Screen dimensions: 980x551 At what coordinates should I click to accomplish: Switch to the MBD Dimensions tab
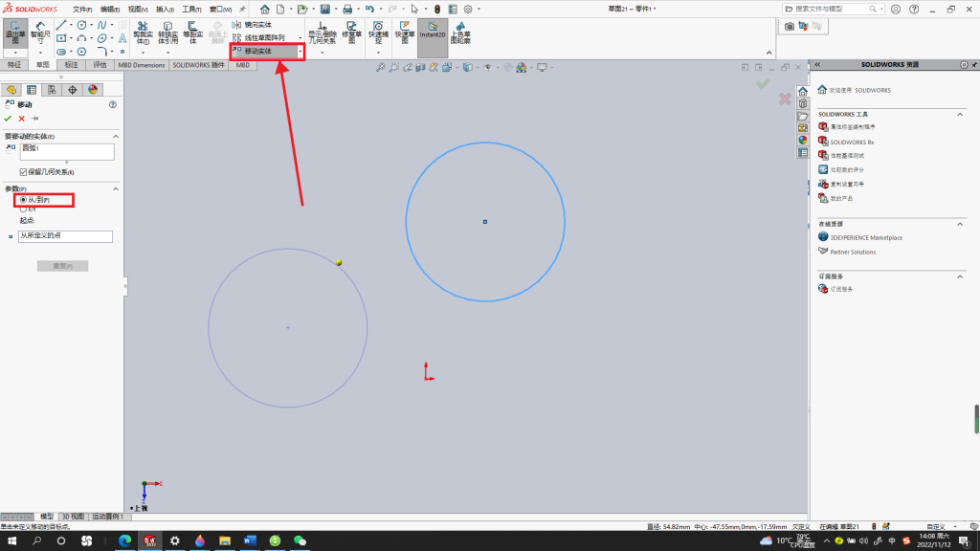click(x=142, y=65)
